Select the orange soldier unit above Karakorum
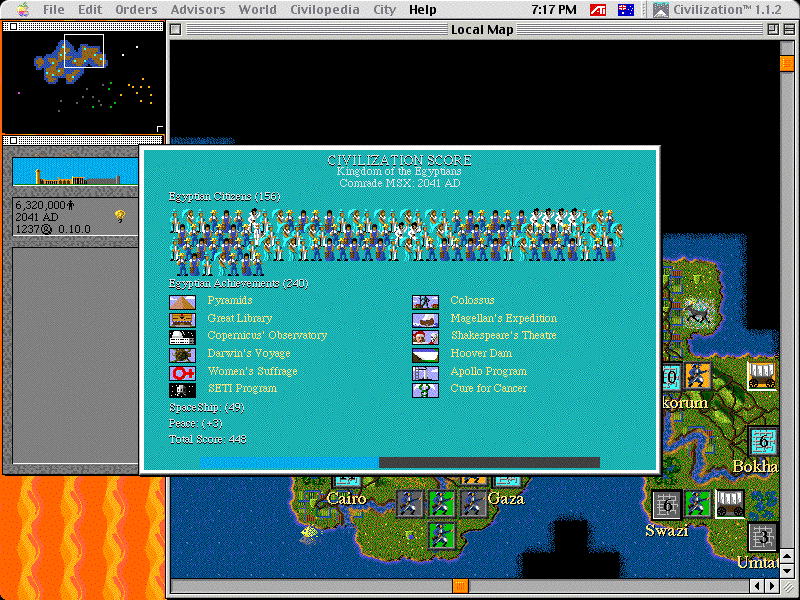Viewport: 800px width, 600px height. (x=698, y=377)
